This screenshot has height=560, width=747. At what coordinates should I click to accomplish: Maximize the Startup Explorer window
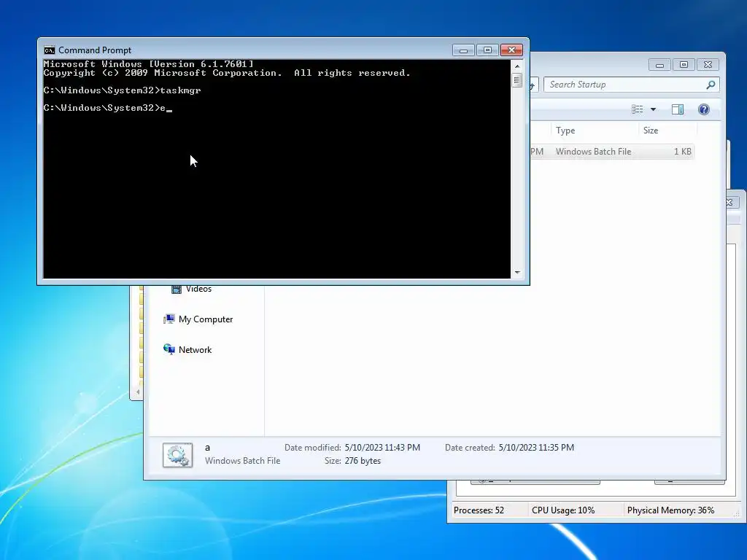pyautogui.click(x=684, y=65)
